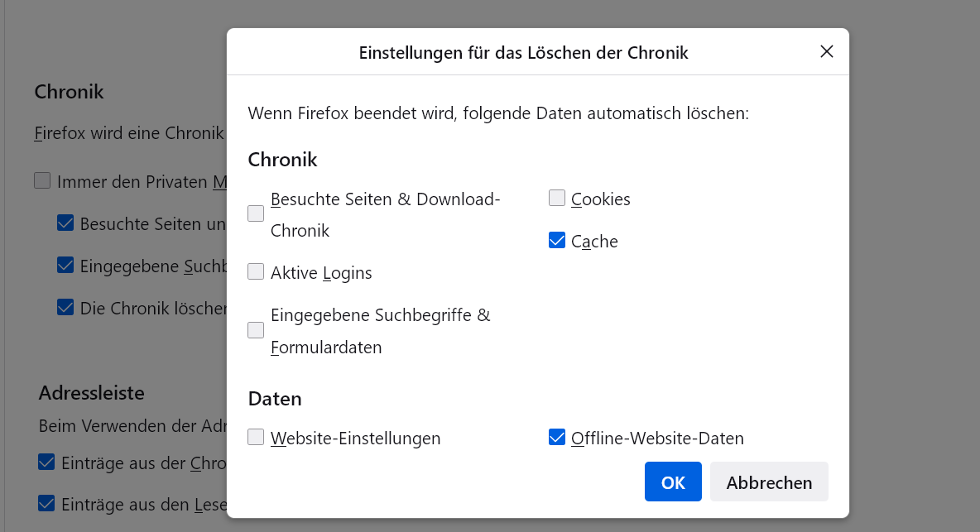
Task: Toggle Einträge aus den Lesezeichen checkbox
Action: click(x=47, y=502)
